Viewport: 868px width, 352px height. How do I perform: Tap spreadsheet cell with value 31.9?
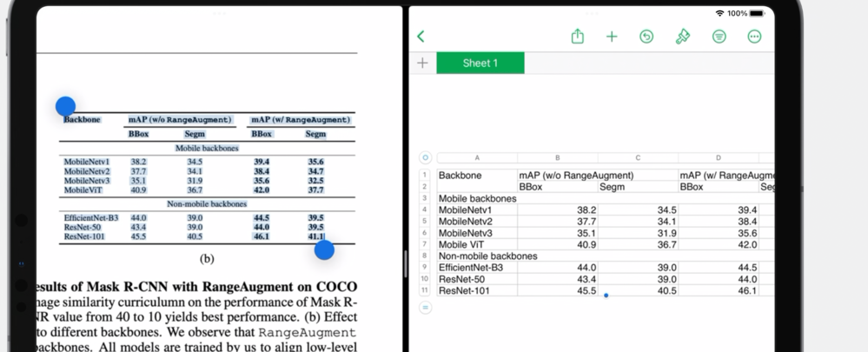[638, 233]
